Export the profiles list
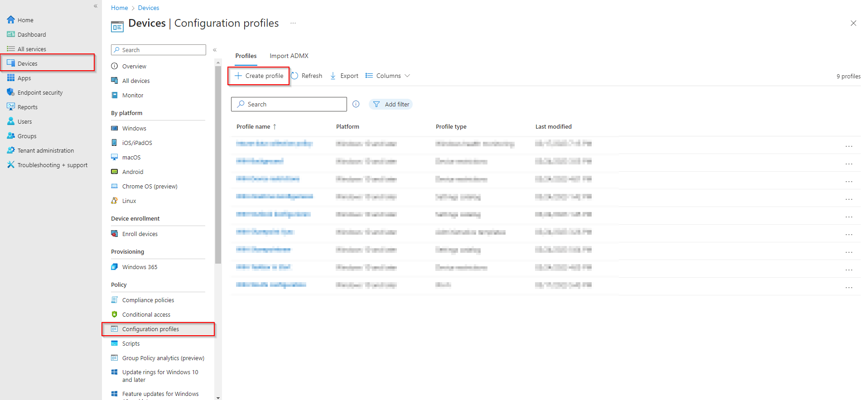The image size is (868, 400). (344, 76)
